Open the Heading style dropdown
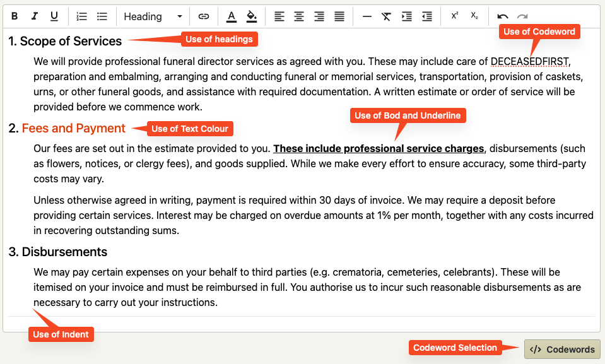This screenshot has width=605, height=364. (153, 16)
